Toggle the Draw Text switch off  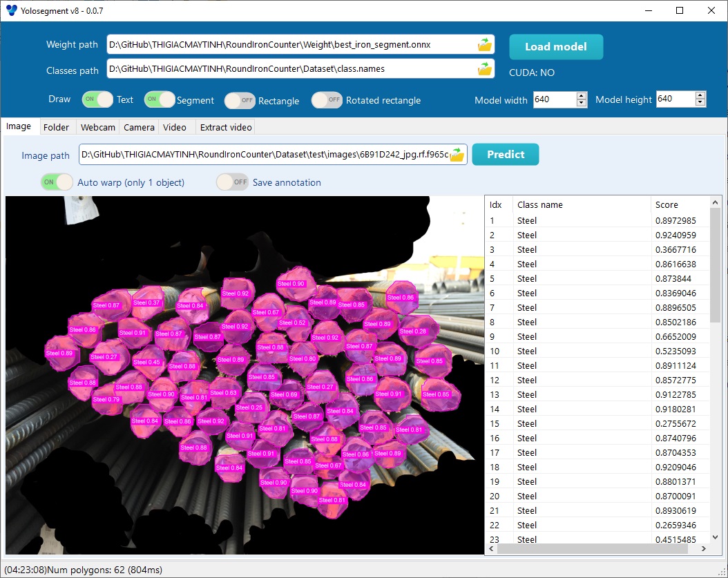[x=97, y=99]
